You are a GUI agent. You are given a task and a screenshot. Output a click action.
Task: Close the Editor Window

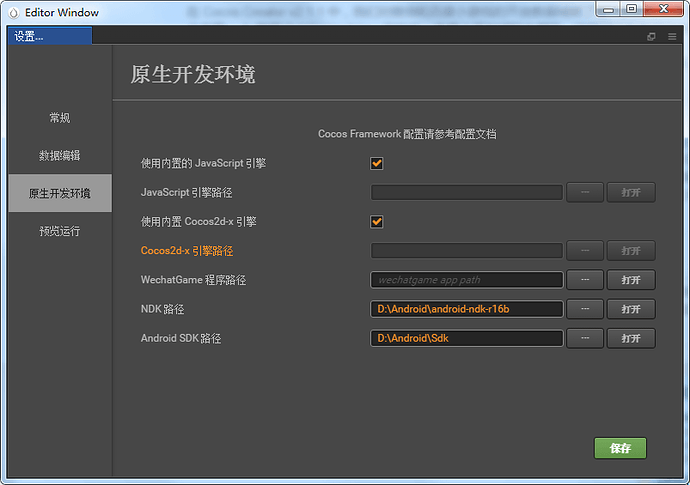pos(663,9)
